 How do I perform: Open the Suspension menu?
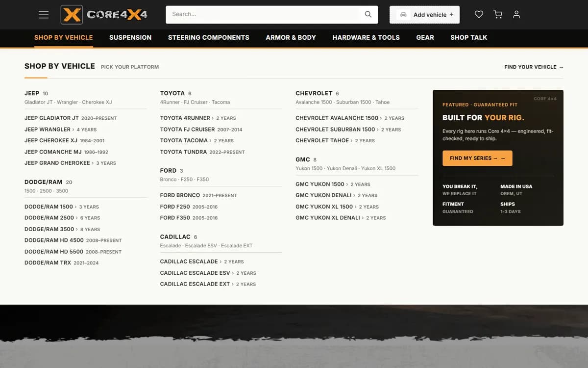click(130, 37)
